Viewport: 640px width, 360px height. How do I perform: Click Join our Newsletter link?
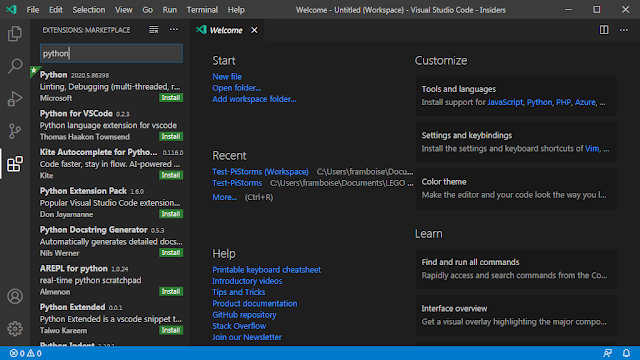[x=247, y=337]
